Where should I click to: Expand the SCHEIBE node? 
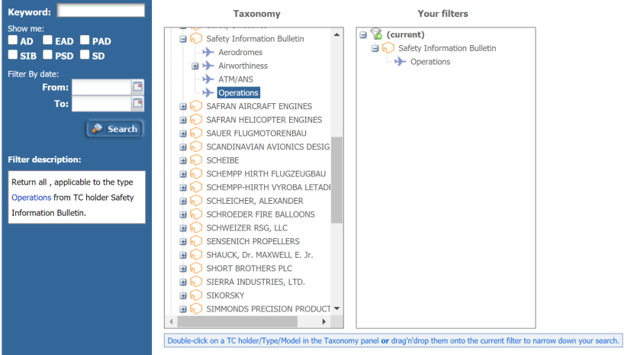click(x=183, y=160)
